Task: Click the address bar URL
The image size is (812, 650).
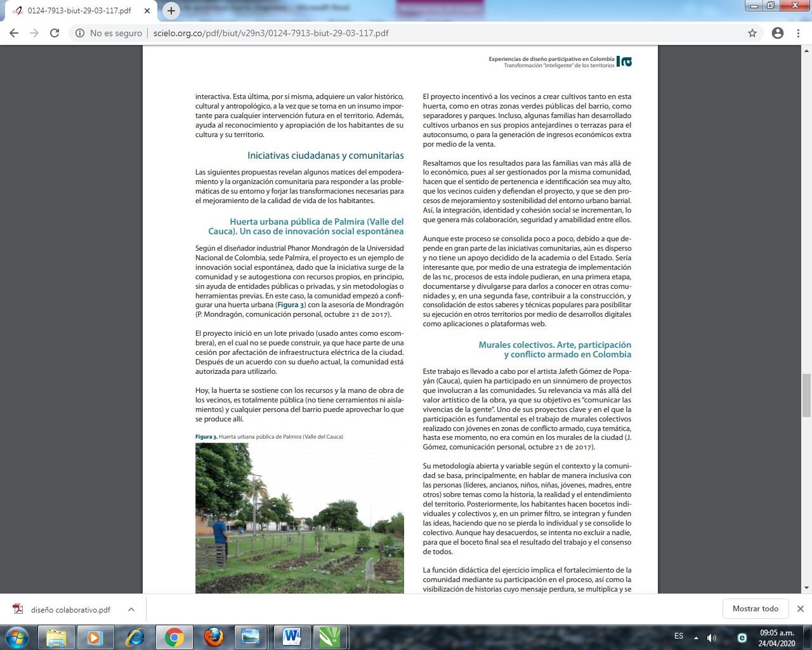Action: point(271,33)
